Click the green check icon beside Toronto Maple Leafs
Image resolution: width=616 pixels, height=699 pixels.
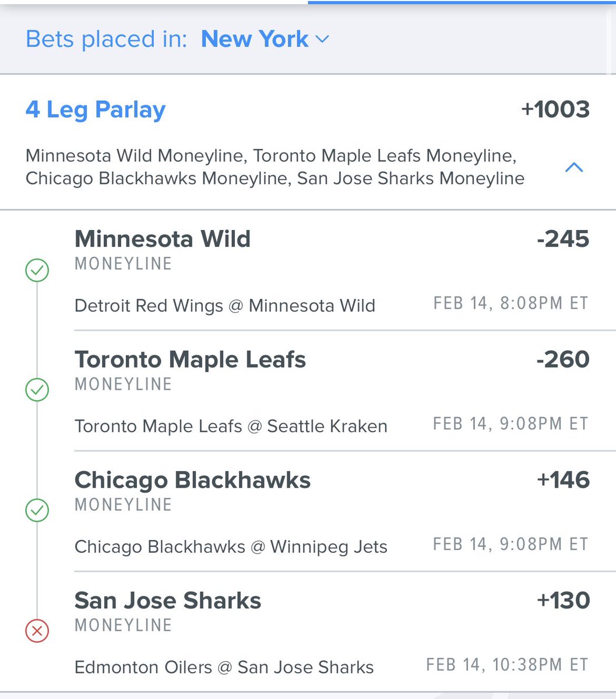37,390
